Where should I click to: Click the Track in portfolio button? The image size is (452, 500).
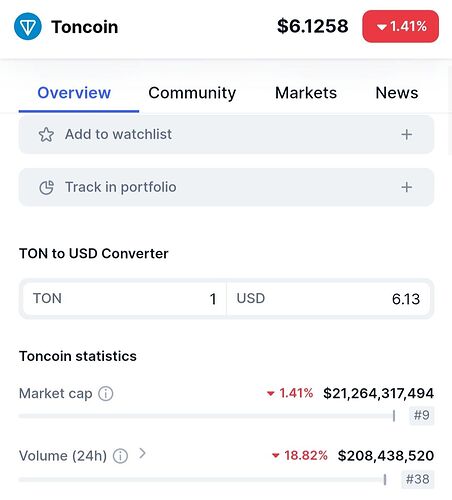[x=226, y=187]
